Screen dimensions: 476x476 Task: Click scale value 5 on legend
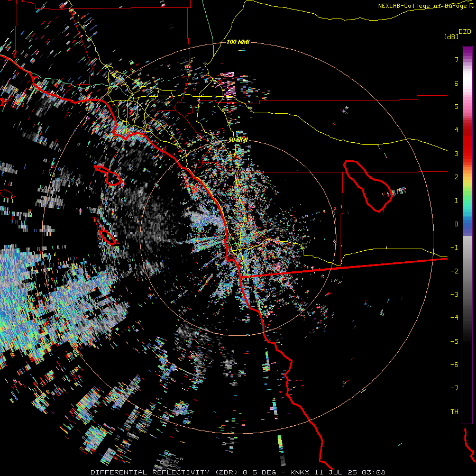click(x=456, y=106)
